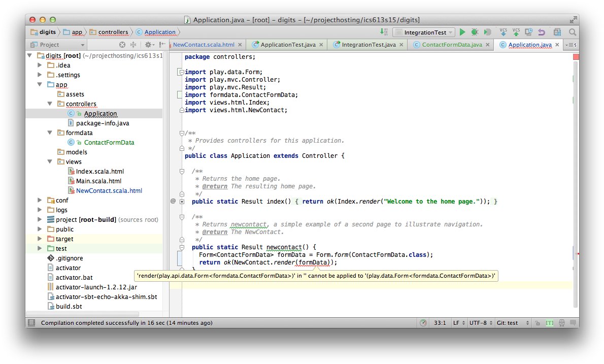Switch to the ApplicationTest.java tab
This screenshot has height=364, width=604.
(288, 45)
